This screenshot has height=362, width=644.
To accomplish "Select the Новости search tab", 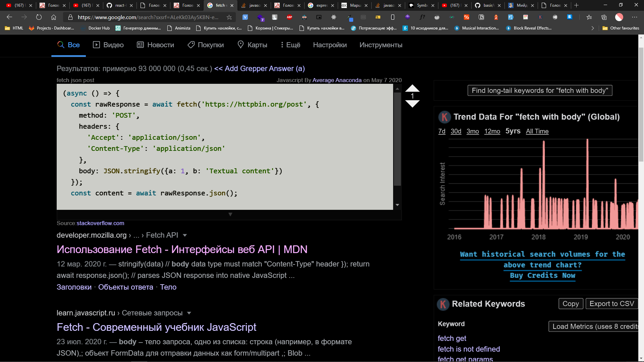I will click(156, 45).
